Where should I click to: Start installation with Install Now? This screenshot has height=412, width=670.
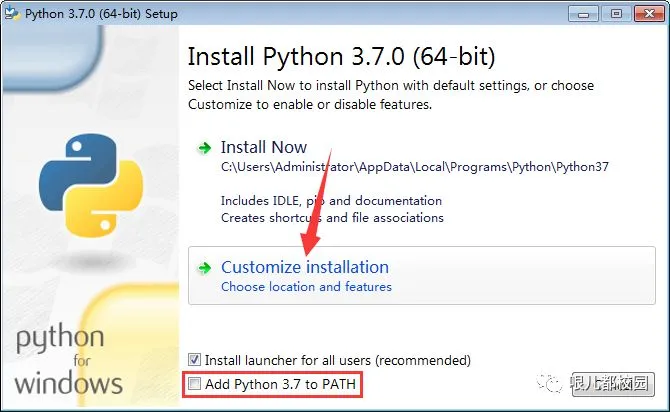tap(264, 147)
